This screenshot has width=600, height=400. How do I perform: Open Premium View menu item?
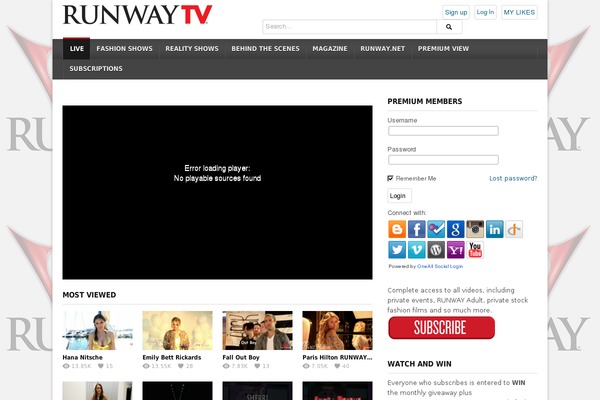tap(443, 49)
